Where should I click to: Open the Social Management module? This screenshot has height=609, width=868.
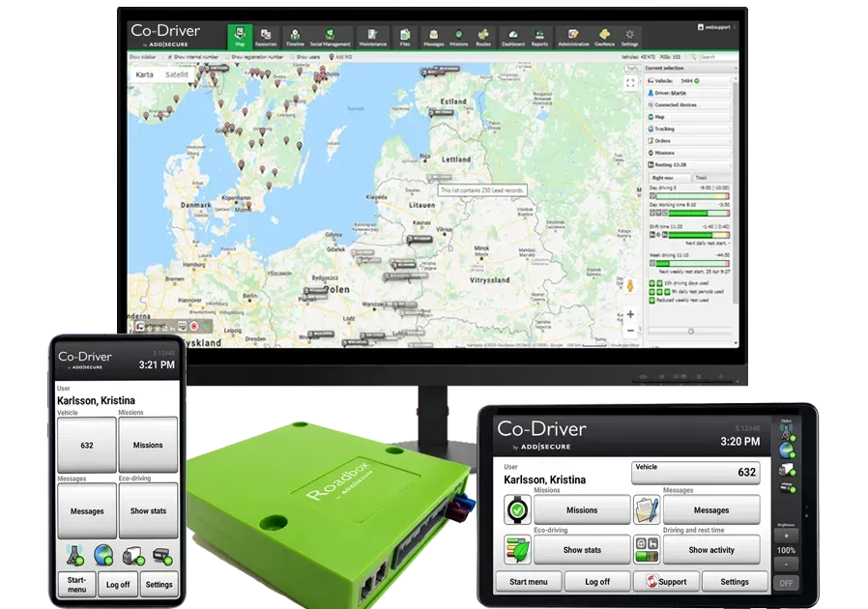(x=329, y=37)
